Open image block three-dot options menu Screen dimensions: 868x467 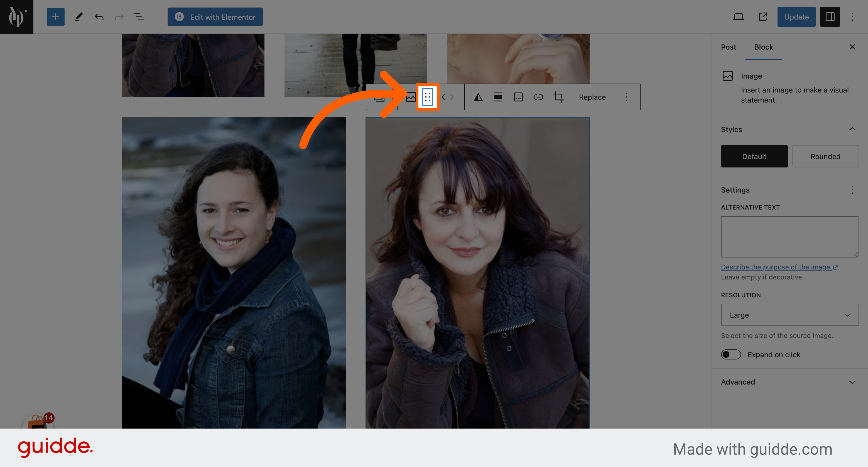[626, 97]
